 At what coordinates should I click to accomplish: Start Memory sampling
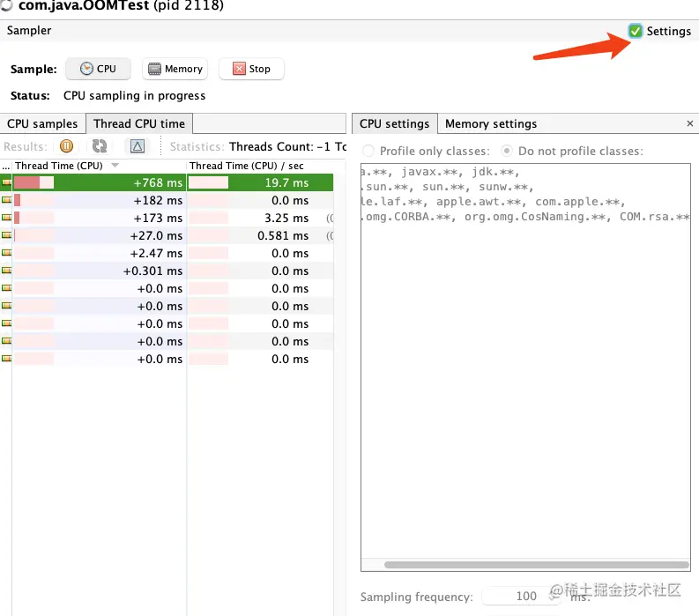pos(175,69)
